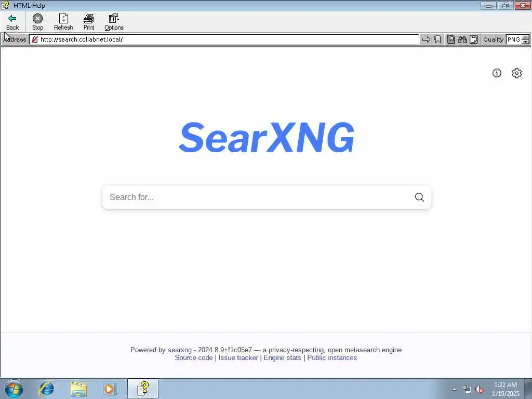
Task: Launch Internet Explorer from taskbar
Action: pos(46,389)
